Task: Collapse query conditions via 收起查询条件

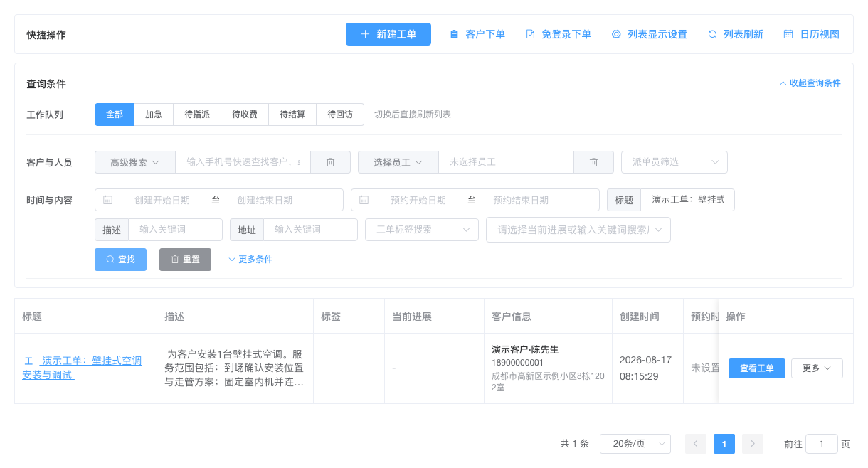Action: [x=810, y=83]
